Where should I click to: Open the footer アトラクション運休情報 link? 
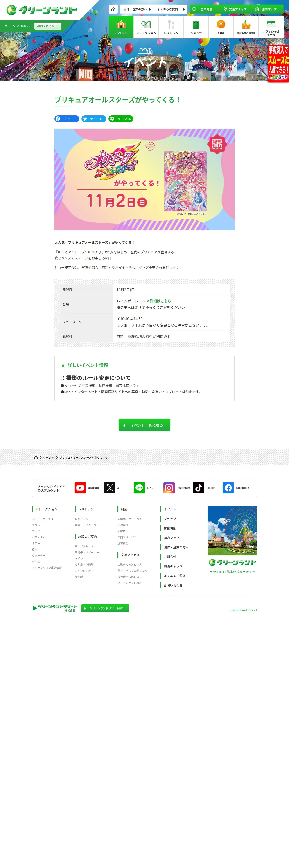click(47, 568)
